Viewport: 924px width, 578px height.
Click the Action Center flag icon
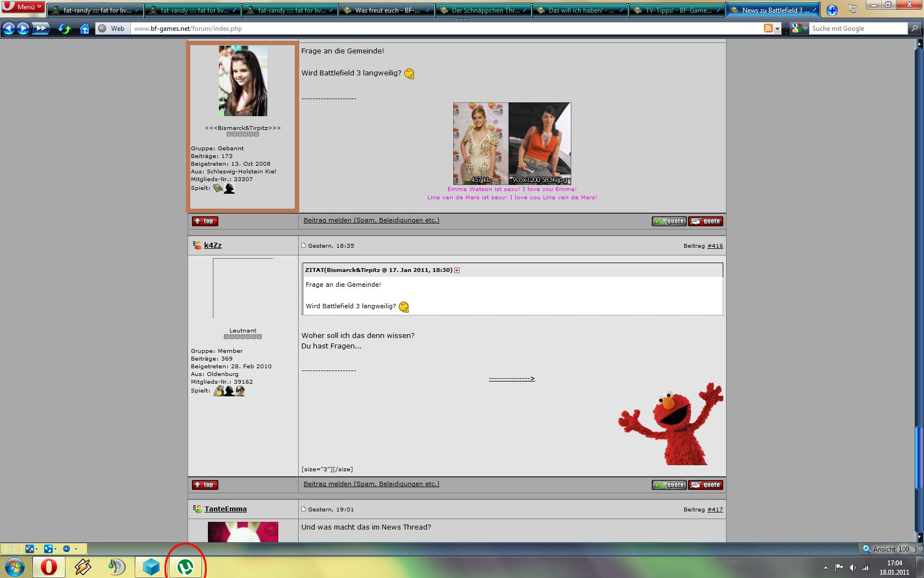(839, 568)
